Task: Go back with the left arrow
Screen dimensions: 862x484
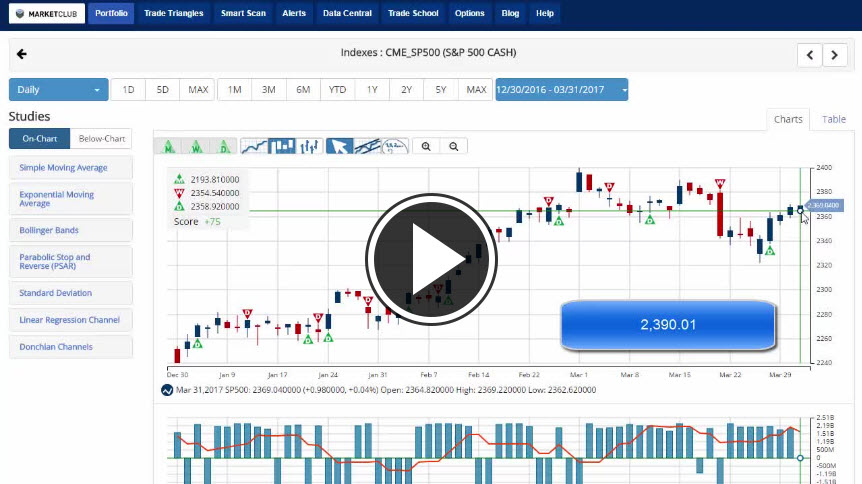Action: coord(21,54)
